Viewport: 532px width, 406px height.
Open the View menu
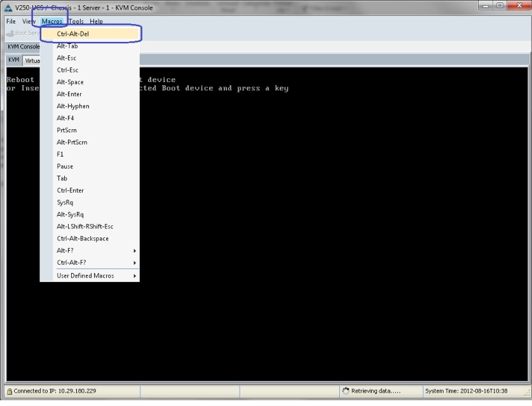point(29,22)
